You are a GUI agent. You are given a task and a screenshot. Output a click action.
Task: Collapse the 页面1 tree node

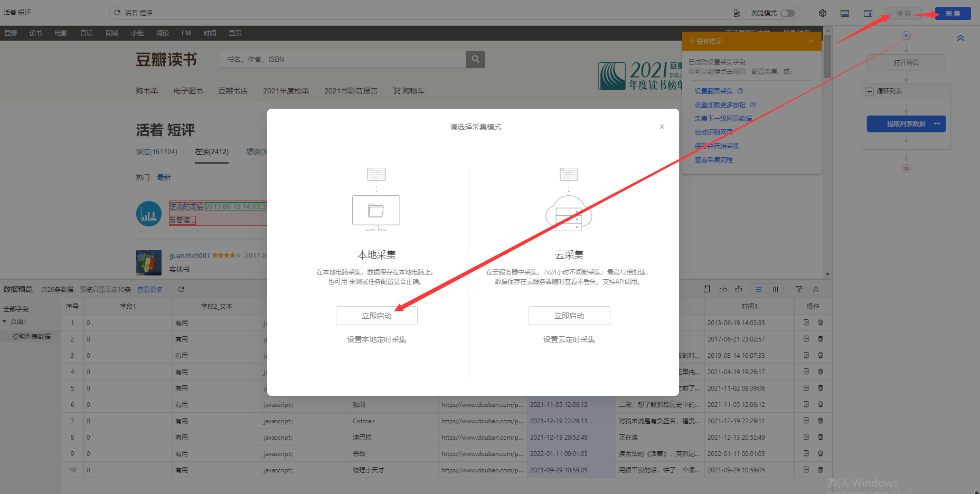click(5, 321)
